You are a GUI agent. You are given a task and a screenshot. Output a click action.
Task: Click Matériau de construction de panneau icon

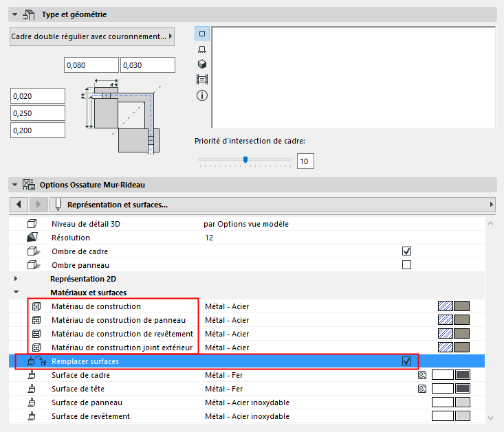(36, 320)
